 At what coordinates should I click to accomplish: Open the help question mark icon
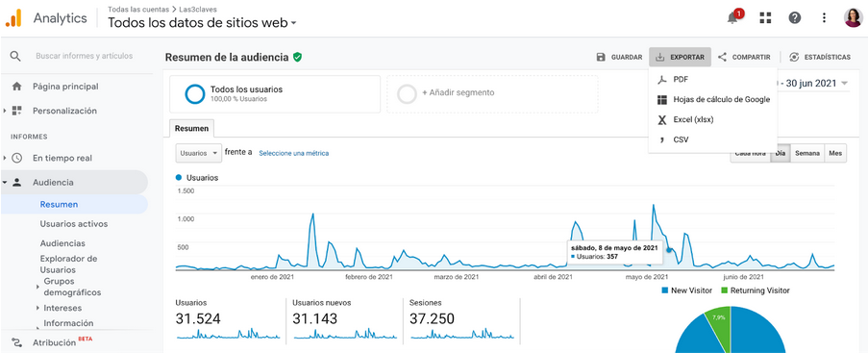pyautogui.click(x=794, y=17)
